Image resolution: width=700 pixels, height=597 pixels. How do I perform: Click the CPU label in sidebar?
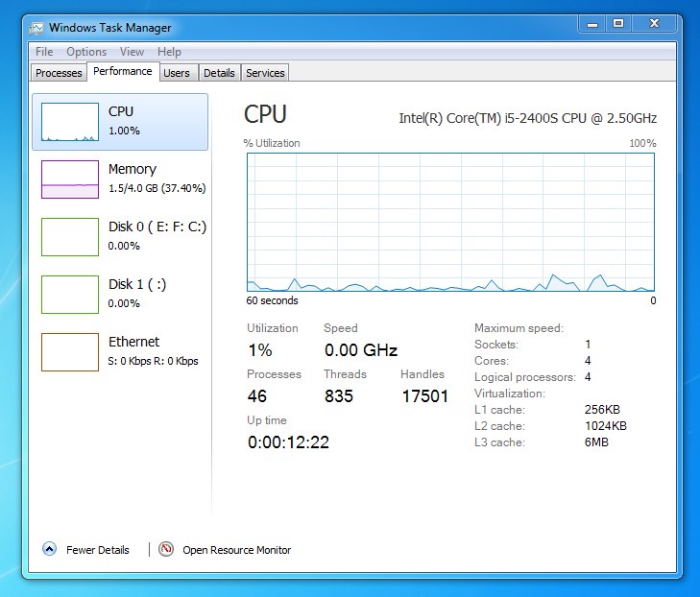121,111
